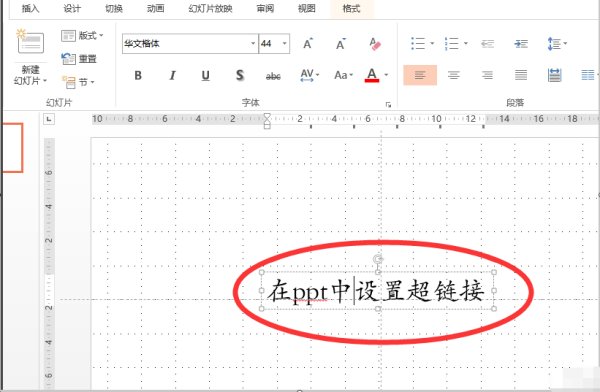Viewport: 600px width, 392px height.
Task: Click inside text 在ppt中设置超链接
Action: (x=376, y=291)
